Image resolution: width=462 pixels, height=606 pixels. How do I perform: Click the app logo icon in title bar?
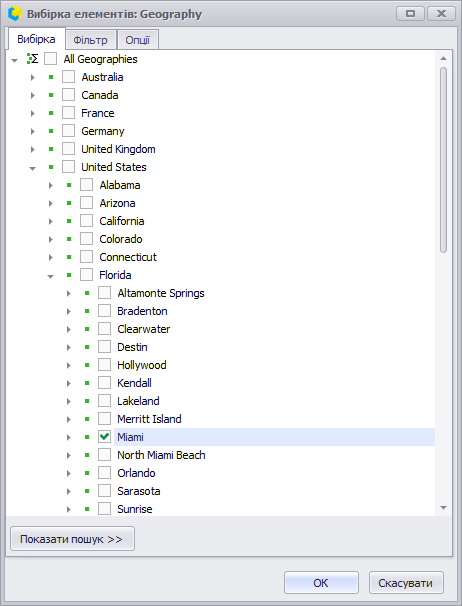(x=15, y=14)
